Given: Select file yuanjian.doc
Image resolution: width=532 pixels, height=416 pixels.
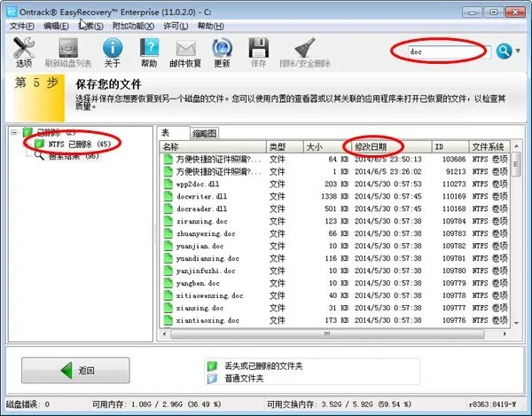Looking at the screenshot, I should click(199, 246).
